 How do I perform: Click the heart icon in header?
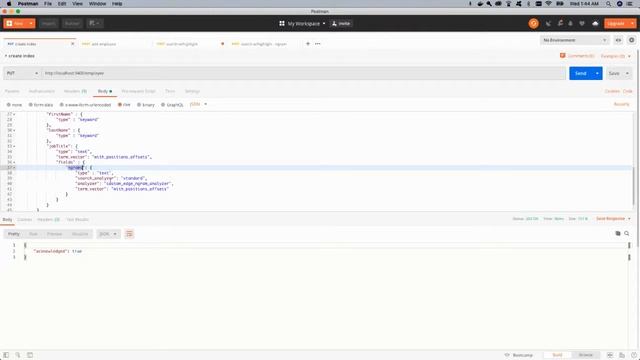[582, 24]
